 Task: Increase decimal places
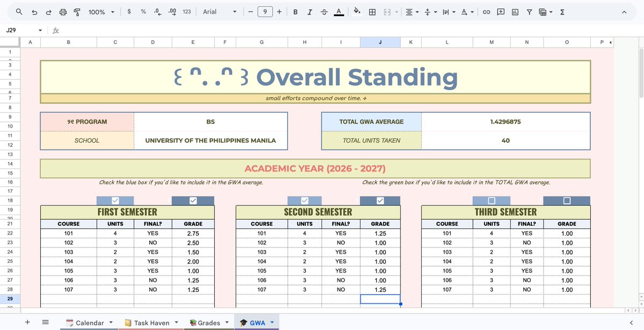tap(172, 11)
